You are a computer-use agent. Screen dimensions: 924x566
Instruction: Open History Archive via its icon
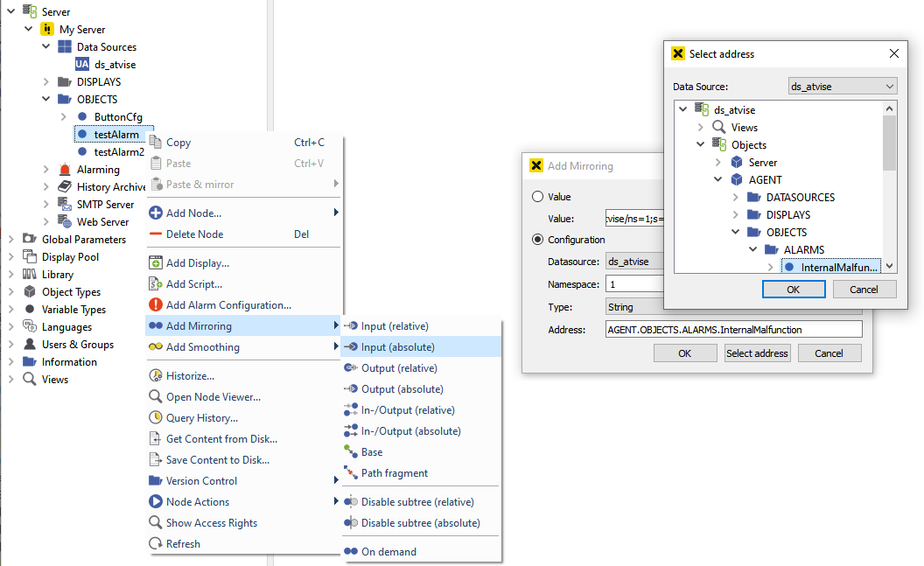(x=65, y=186)
